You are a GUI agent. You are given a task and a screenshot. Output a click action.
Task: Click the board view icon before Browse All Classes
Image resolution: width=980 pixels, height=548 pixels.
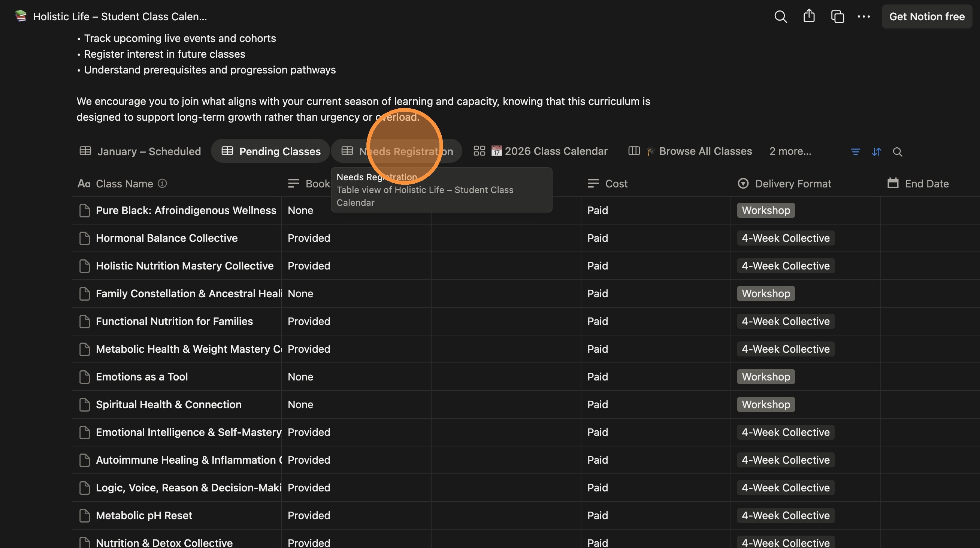tap(633, 151)
